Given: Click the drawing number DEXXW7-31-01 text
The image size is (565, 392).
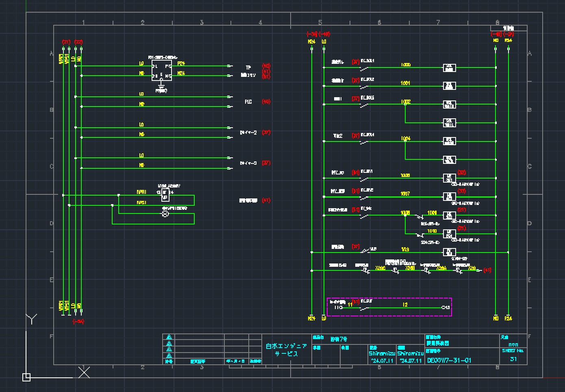Looking at the screenshot, I should click(449, 360).
